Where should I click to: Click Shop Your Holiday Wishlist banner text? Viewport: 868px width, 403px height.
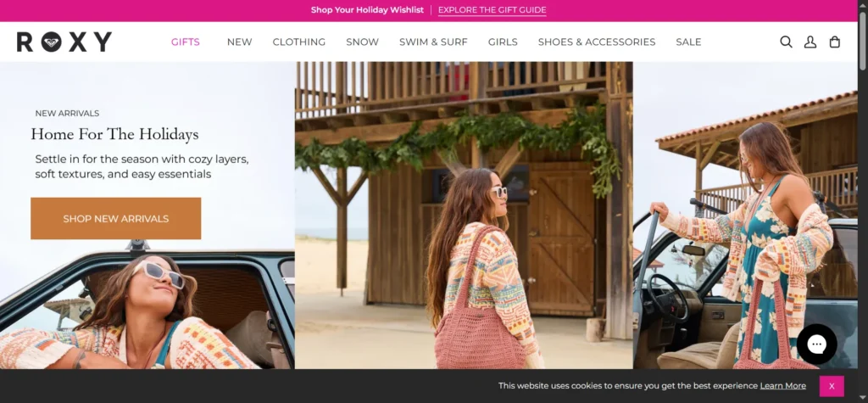367,10
